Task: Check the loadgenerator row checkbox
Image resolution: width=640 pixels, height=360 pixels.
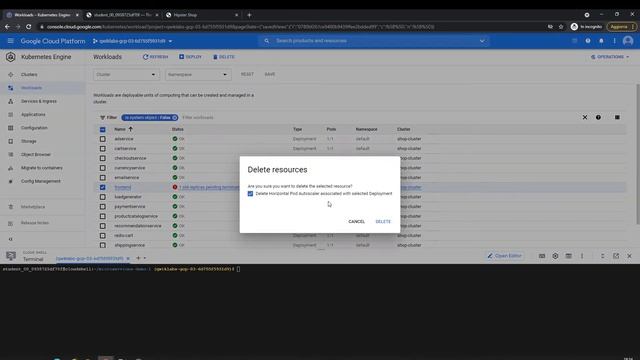Action: 102,197
